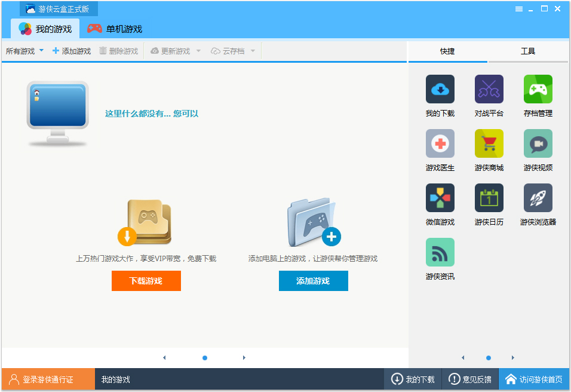Click the download folder icon with orange arrow
This screenshot has width=571, height=392.
click(x=145, y=222)
